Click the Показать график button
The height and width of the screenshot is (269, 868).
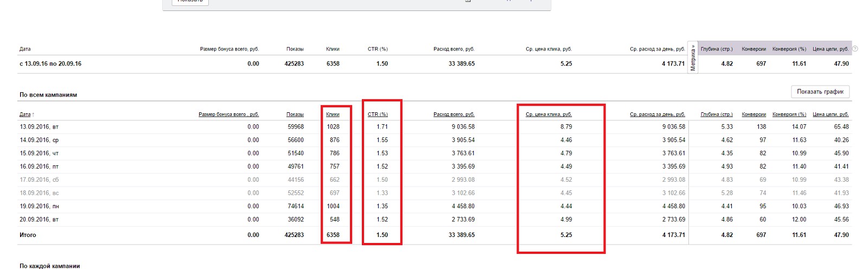(x=820, y=92)
